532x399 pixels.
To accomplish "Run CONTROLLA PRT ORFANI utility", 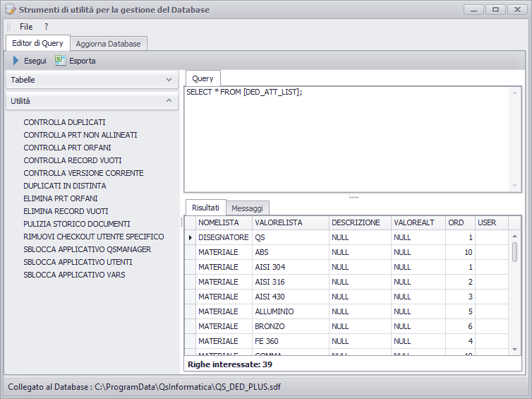I will pos(67,148).
